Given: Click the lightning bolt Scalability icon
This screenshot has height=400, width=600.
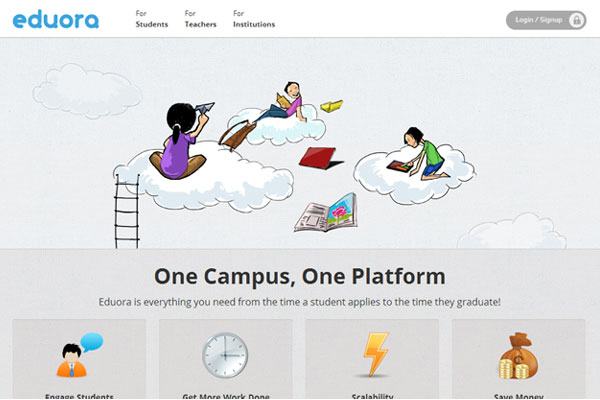Looking at the screenshot, I should (x=375, y=354).
